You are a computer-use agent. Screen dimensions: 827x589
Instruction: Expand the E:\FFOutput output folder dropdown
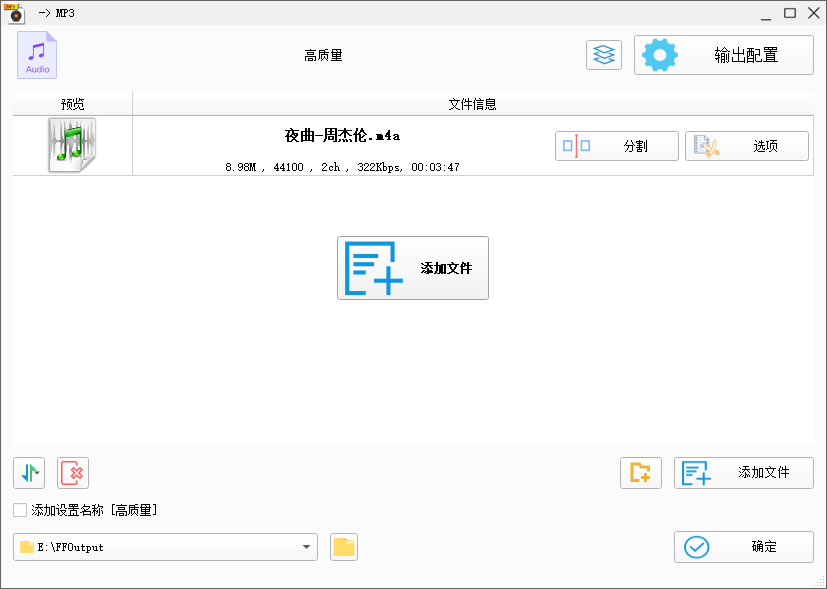(305, 547)
